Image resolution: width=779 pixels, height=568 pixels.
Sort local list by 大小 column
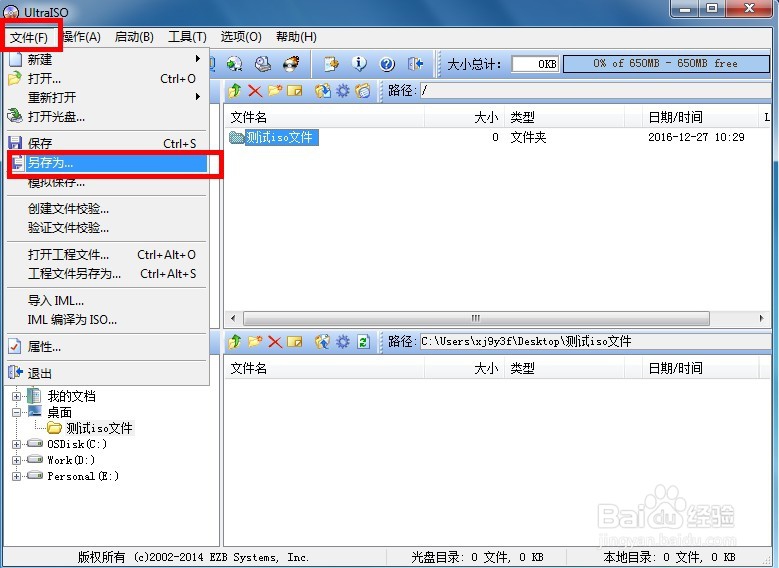(x=464, y=368)
